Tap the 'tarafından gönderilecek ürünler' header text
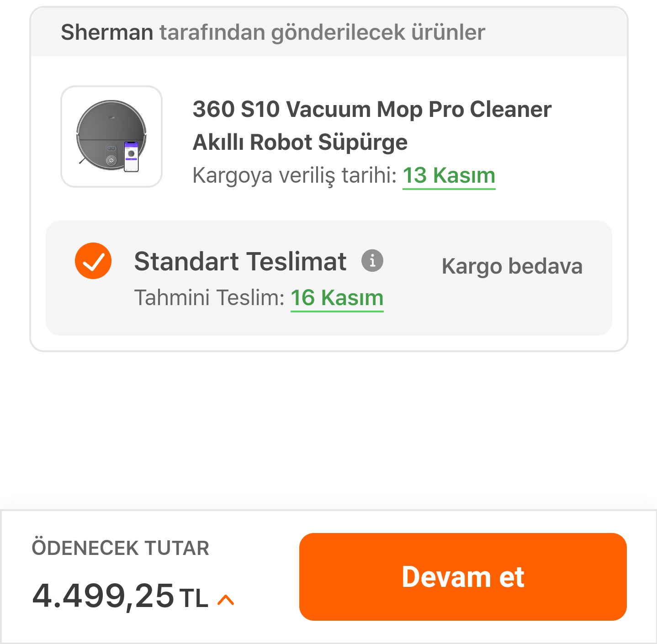Viewport: 657px width, 644px height. point(322,32)
